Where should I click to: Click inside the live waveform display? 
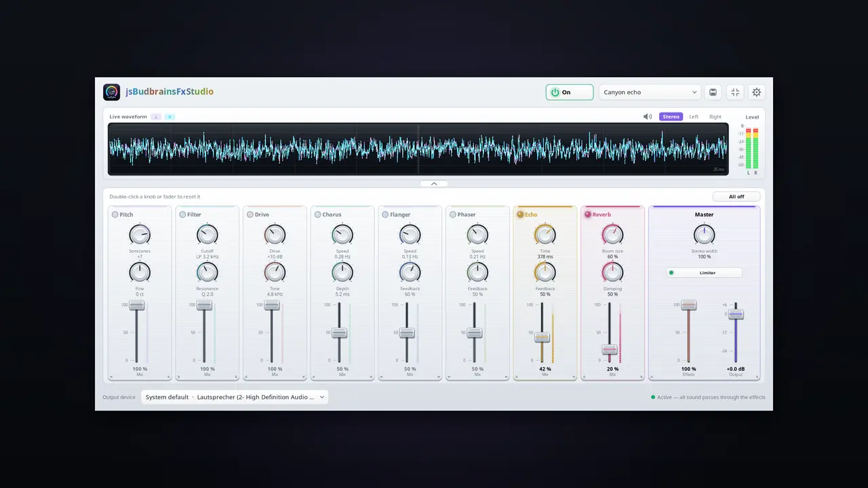click(x=418, y=149)
